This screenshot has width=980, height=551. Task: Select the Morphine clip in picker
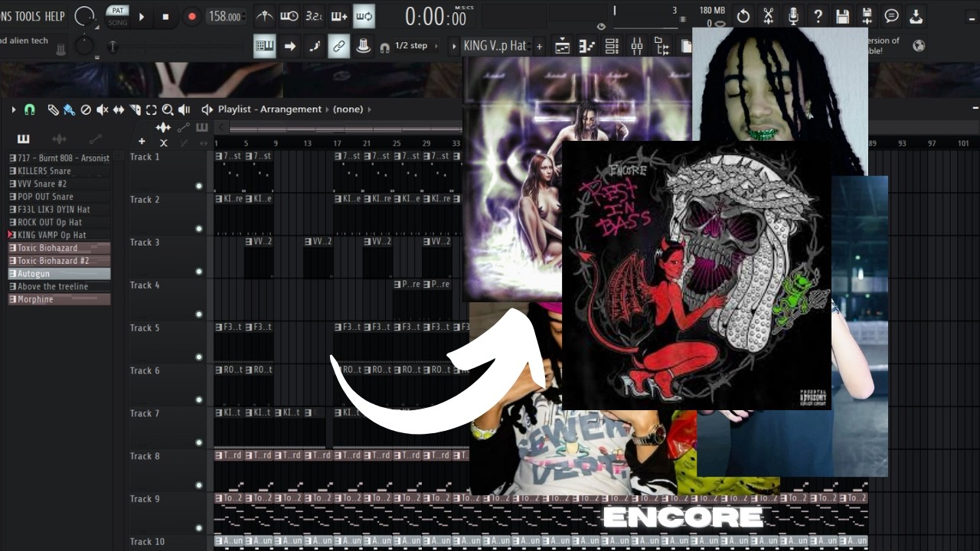coord(59,299)
